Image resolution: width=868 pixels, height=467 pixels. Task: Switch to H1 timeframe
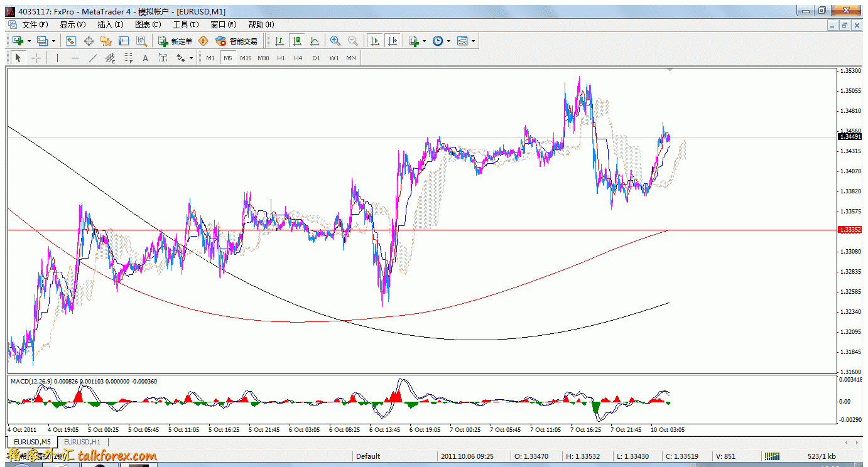(281, 58)
